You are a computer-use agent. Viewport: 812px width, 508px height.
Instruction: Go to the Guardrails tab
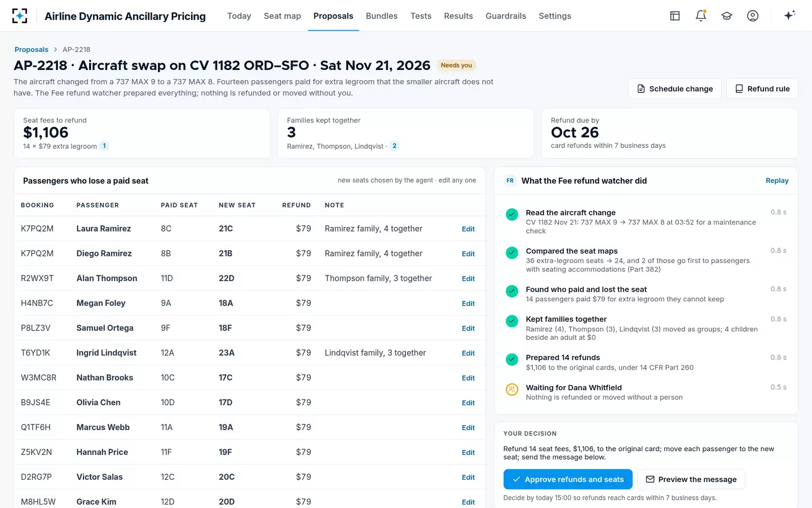(x=506, y=16)
